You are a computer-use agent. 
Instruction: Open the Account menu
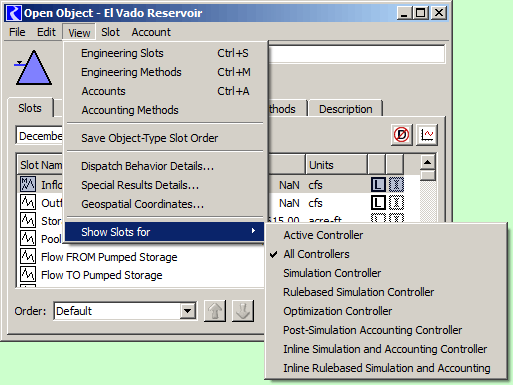[x=151, y=32]
